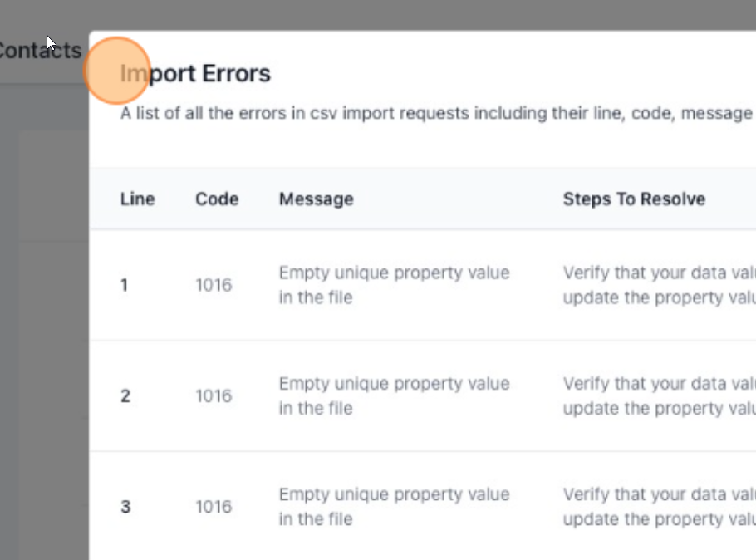Viewport: 756px width, 560px height.
Task: Click code 1016 in line 1 row
Action: tap(214, 285)
